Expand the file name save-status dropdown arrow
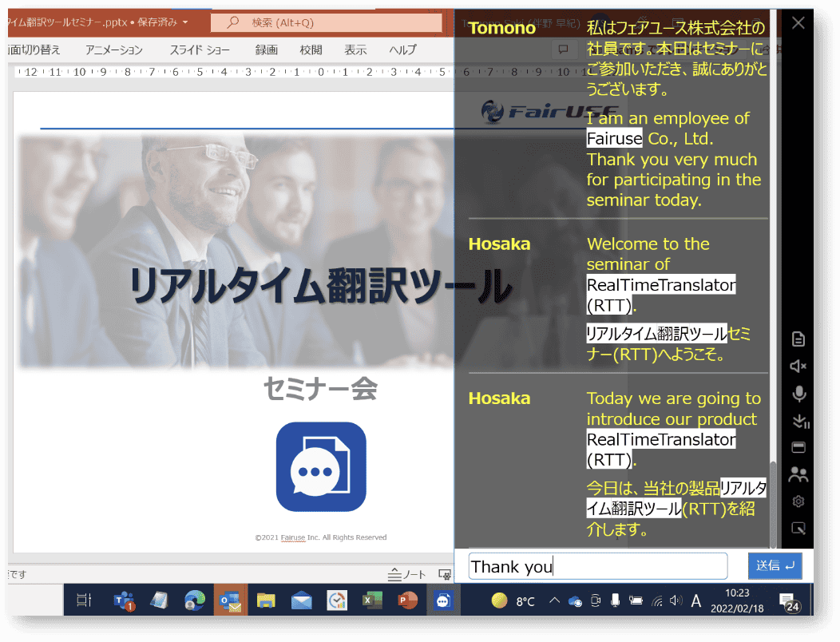This screenshot has height=642, width=840. 185,22
